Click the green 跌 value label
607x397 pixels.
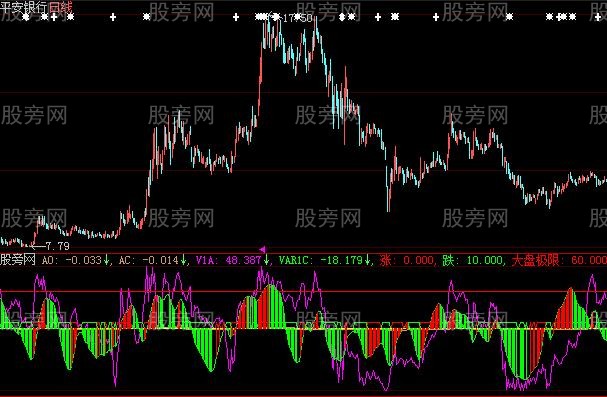(x=474, y=260)
